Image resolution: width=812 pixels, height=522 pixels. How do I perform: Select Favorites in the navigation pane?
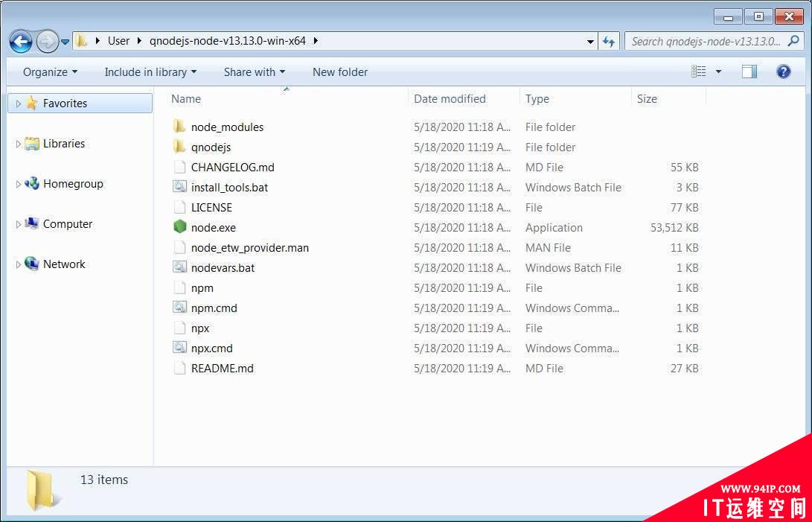point(65,104)
